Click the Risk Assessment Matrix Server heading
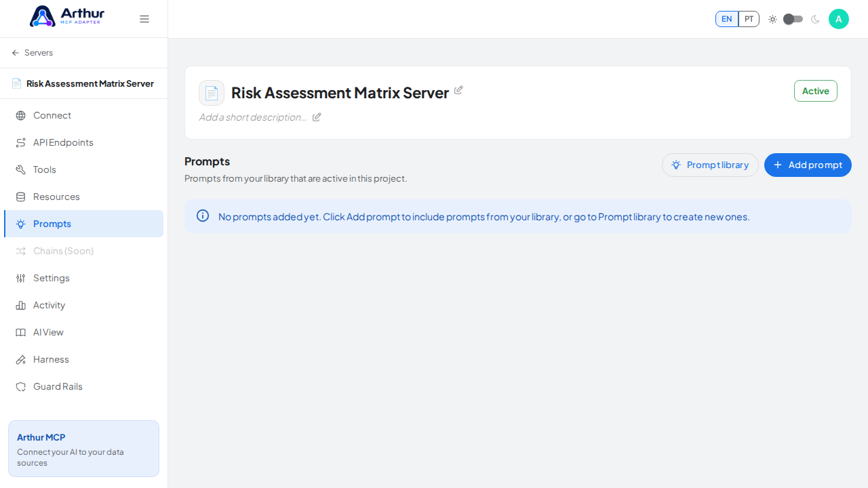The height and width of the screenshot is (488, 868). click(340, 93)
